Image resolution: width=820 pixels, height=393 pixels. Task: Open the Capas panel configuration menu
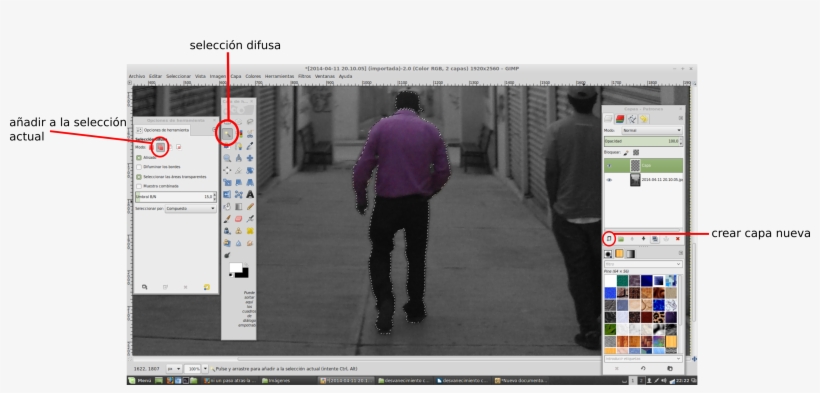pos(680,119)
